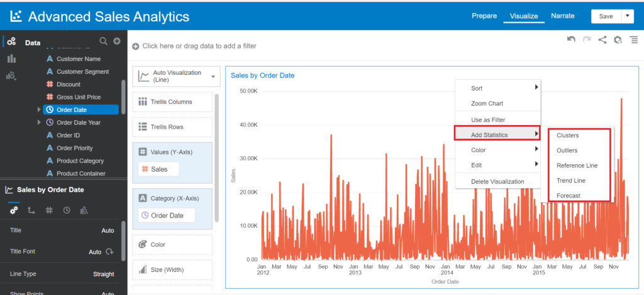Screen dimensions: 644x295
Task: Open the Add Statistics submenu
Action: click(497, 135)
